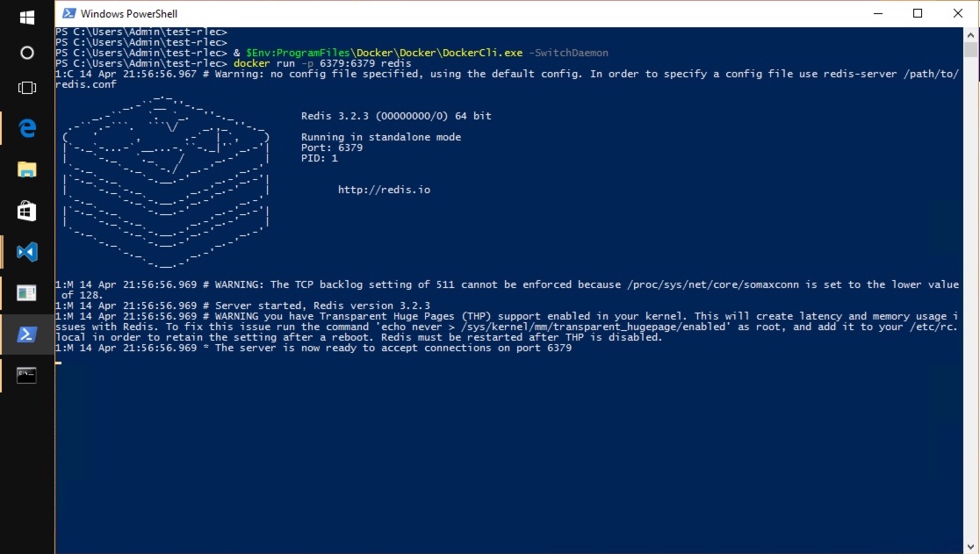
Task: Open the Command Prompt taskbar icon
Action: click(27, 375)
